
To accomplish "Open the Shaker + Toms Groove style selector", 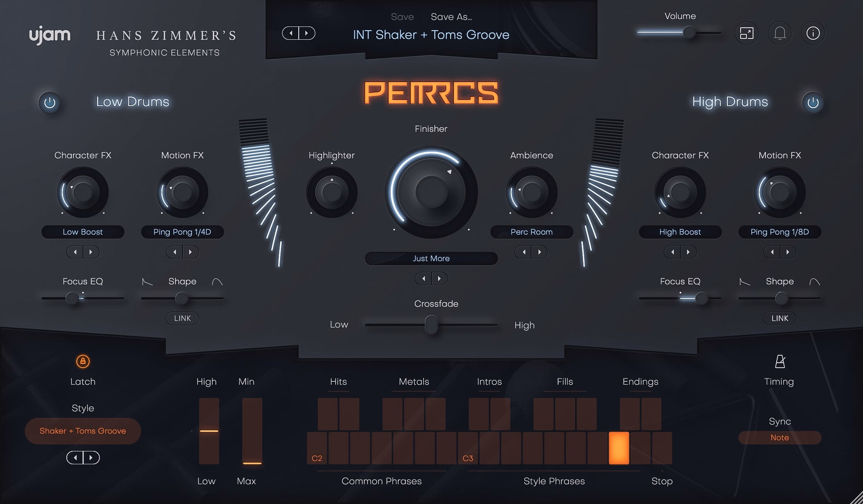I will [x=83, y=431].
